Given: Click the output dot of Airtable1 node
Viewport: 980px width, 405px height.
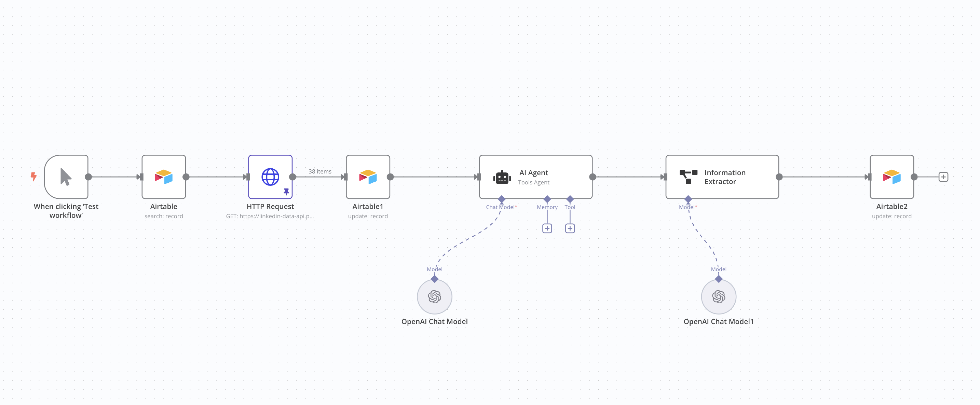Looking at the screenshot, I should click(390, 177).
